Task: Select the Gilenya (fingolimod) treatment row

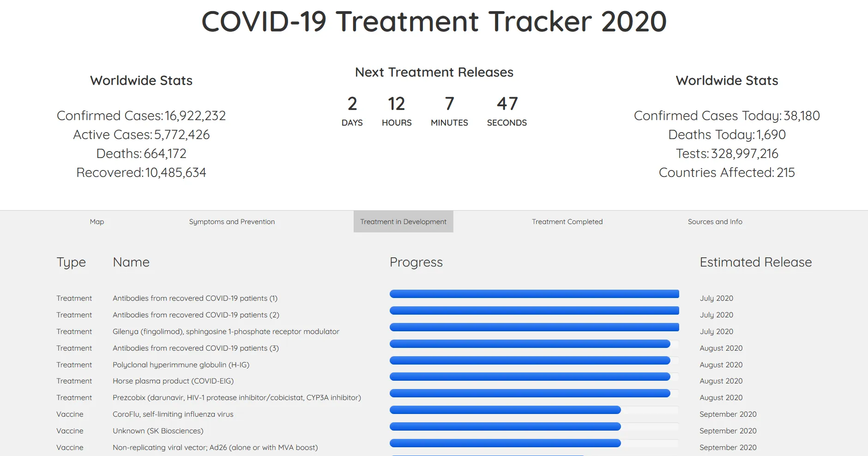Action: [226, 331]
